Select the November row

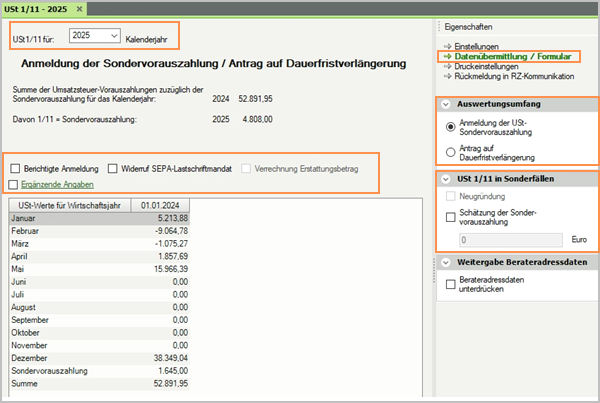[x=99, y=345]
